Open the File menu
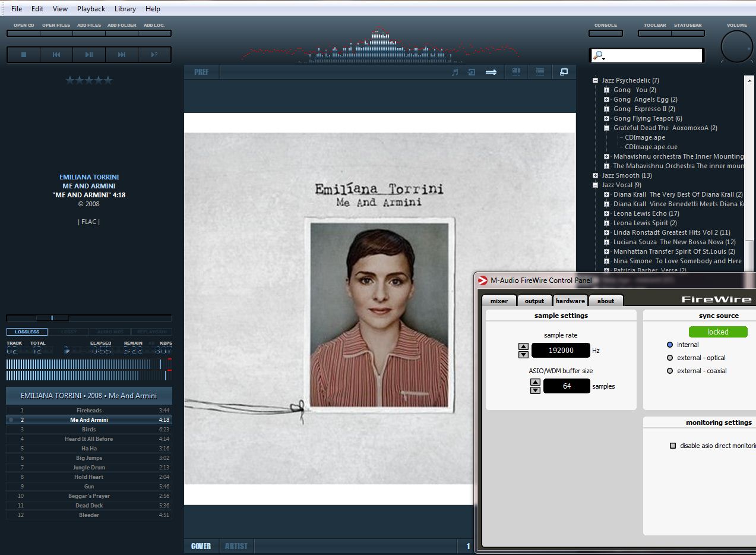Viewport: 756px width, 555px height. pos(17,9)
